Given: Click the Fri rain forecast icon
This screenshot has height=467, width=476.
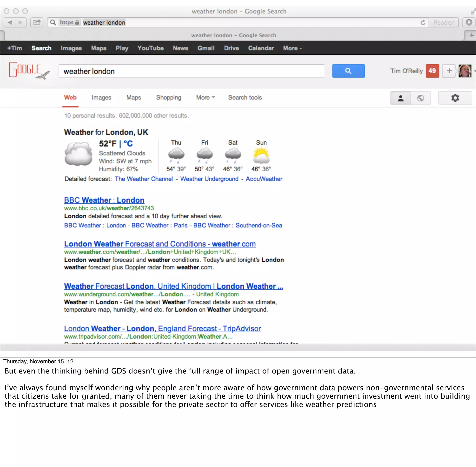Looking at the screenshot, I should coord(205,156).
